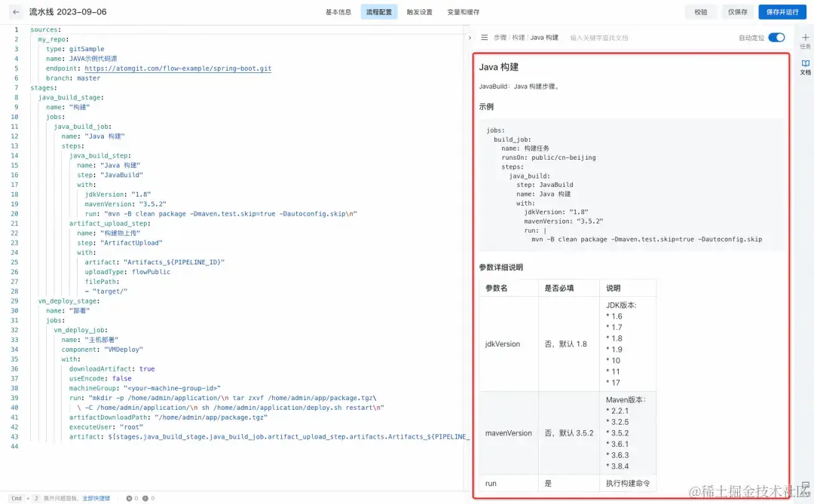Click the 'step: "JavaBuild"' line
Viewport: 814px width, 504px height.
[x=109, y=175]
